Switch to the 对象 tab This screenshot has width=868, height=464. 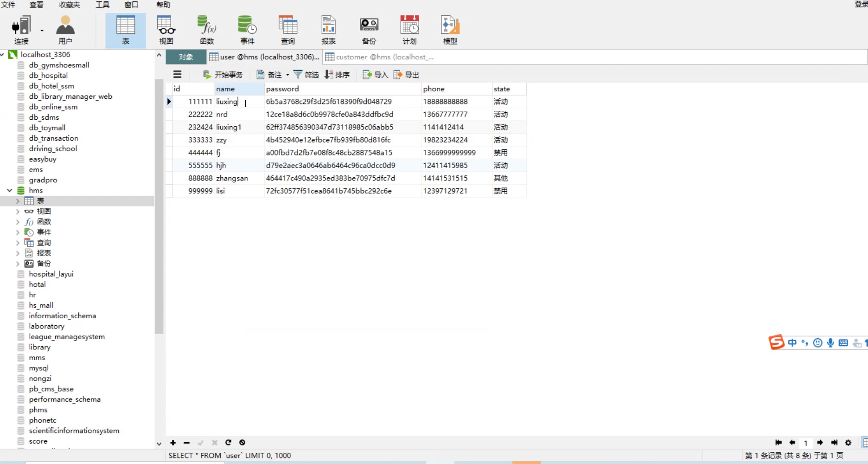coord(186,57)
